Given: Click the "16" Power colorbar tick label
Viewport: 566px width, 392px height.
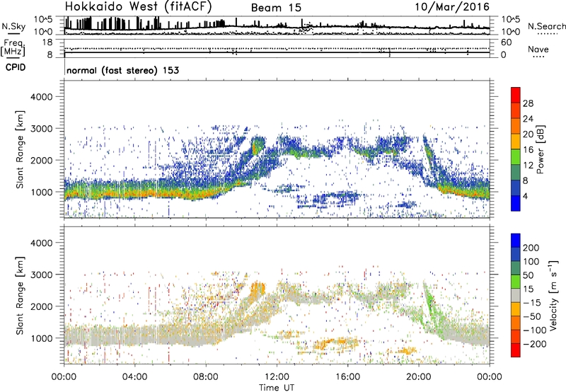Looking at the screenshot, I should point(528,150).
